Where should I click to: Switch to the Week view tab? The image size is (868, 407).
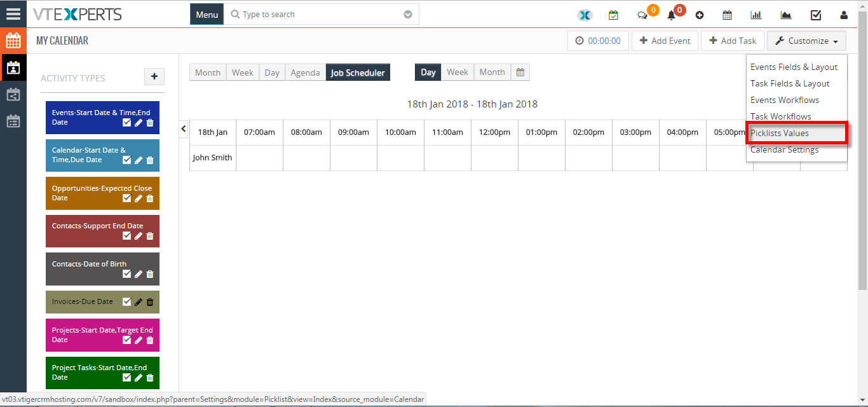click(x=243, y=72)
